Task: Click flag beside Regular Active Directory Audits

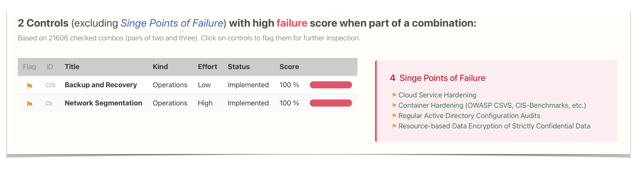Action: (394, 116)
